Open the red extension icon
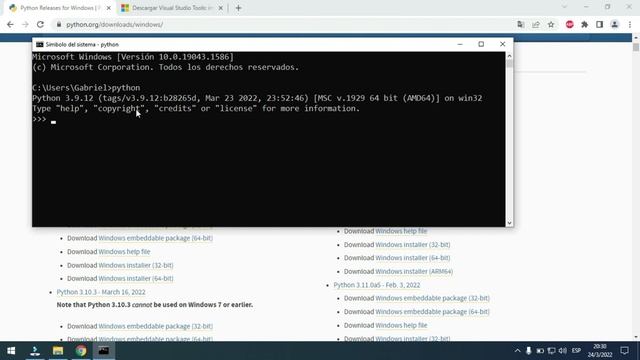The height and width of the screenshot is (360, 640). (x=569, y=24)
